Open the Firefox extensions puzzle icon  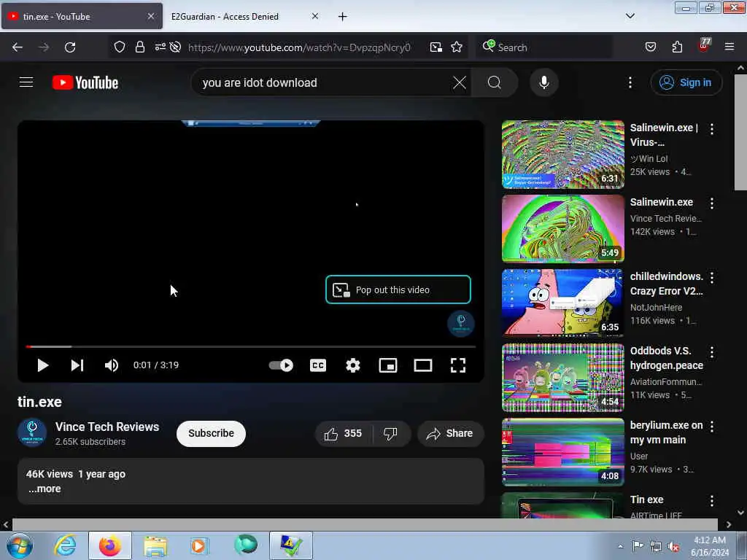(677, 47)
